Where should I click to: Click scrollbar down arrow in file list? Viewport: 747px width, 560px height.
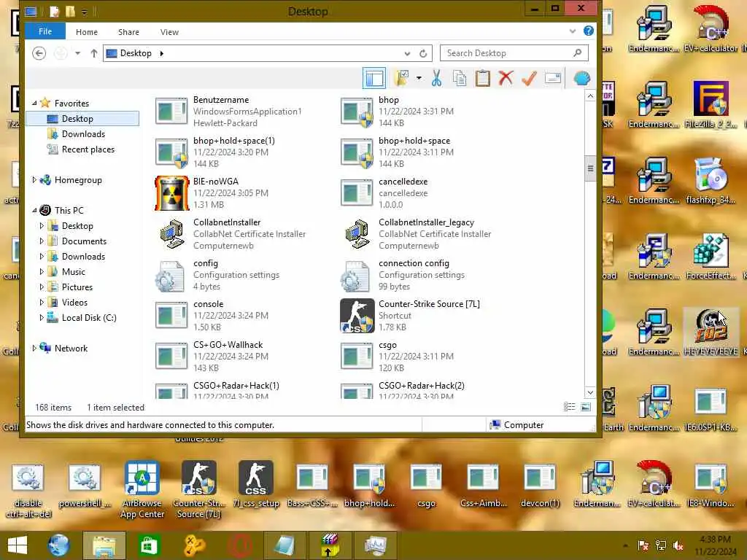[589, 392]
